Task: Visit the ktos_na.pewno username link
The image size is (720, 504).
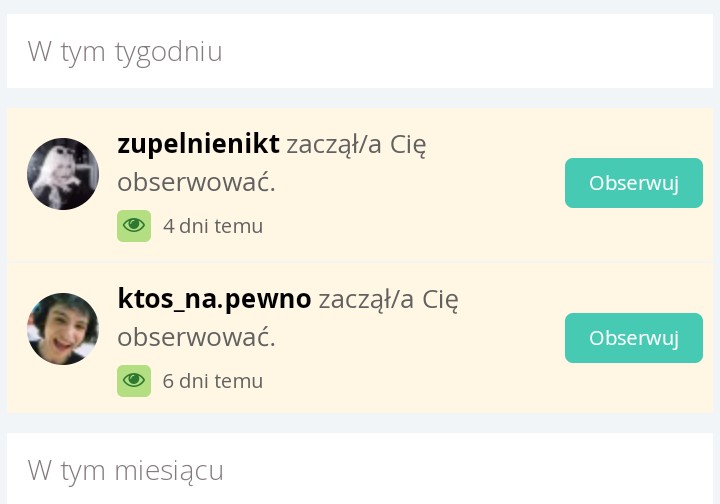Action: (214, 299)
